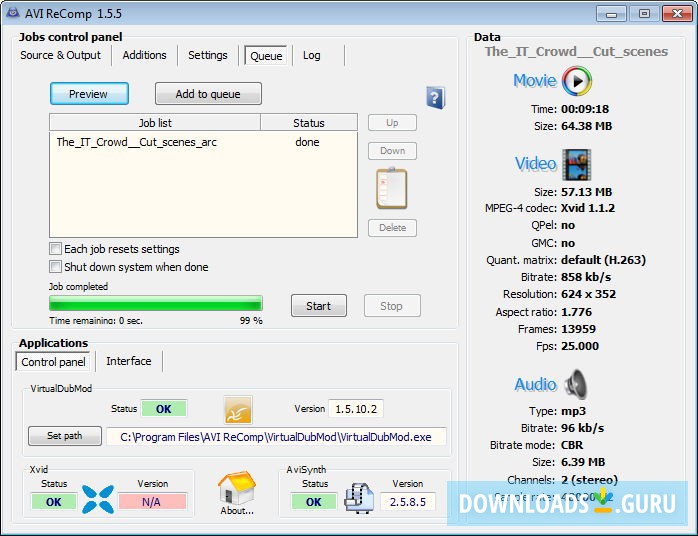Click AviSynth status OK indicator
698x536 pixels.
click(x=313, y=502)
